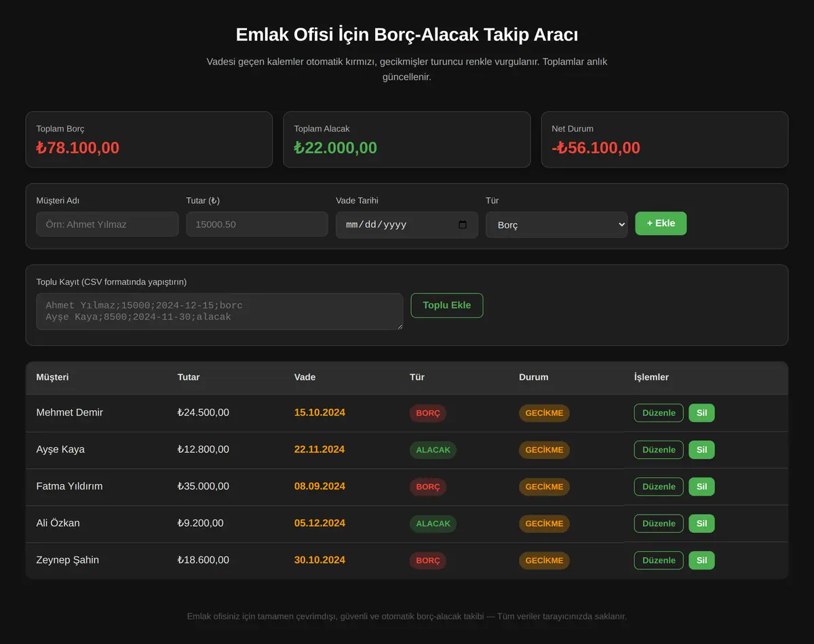Click the ₺18.600,00 amount cell
Screen dimensions: 814x644
click(x=203, y=560)
